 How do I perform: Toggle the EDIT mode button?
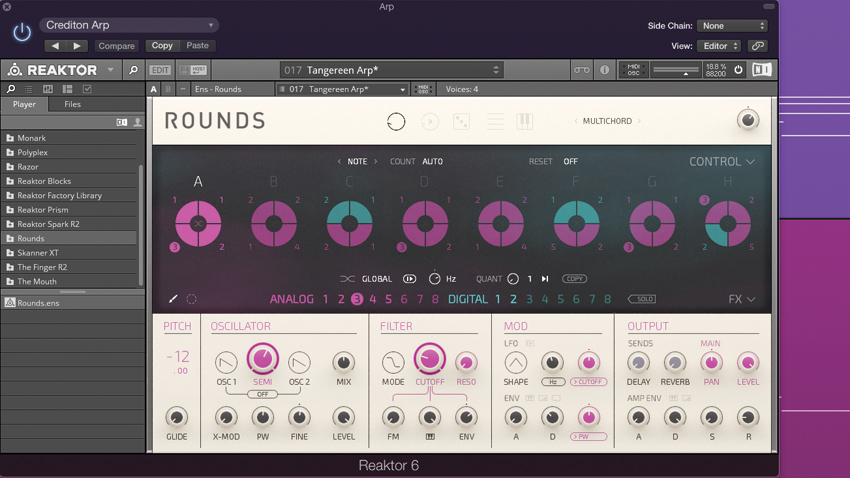click(x=160, y=70)
